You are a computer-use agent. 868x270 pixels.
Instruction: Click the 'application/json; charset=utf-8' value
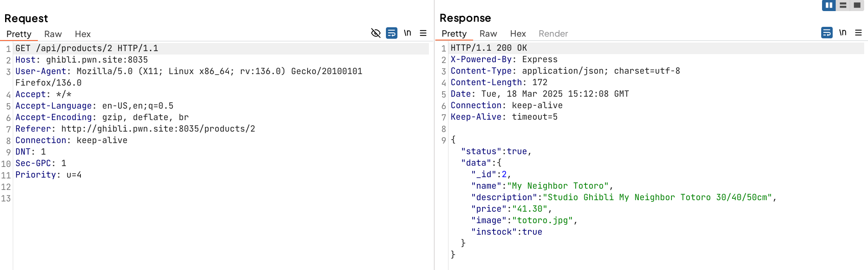(601, 71)
